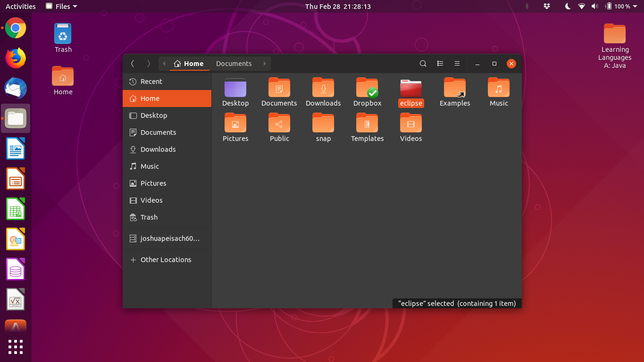Launch LibreOffice Draw from the dock
Viewport: 644px width, 362px height.
16,239
